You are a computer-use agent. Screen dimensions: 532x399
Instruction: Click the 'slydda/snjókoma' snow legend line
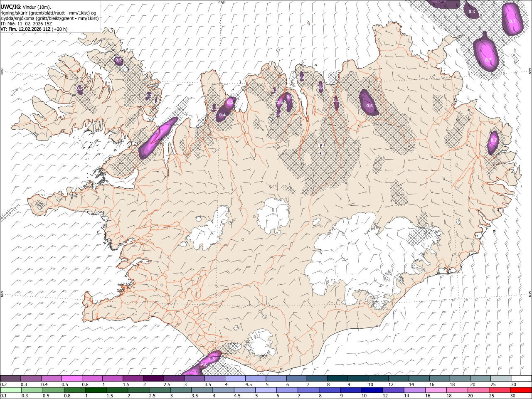coord(49,18)
